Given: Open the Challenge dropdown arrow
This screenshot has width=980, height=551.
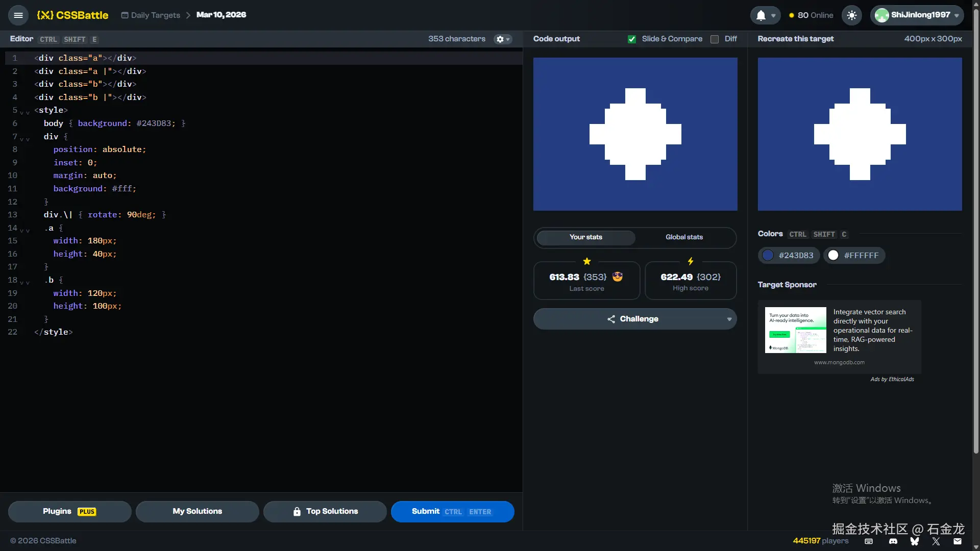Looking at the screenshot, I should (x=729, y=319).
